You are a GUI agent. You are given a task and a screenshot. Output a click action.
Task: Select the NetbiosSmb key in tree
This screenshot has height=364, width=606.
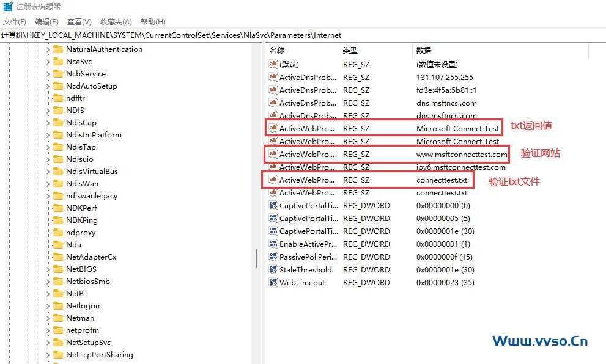coord(87,282)
